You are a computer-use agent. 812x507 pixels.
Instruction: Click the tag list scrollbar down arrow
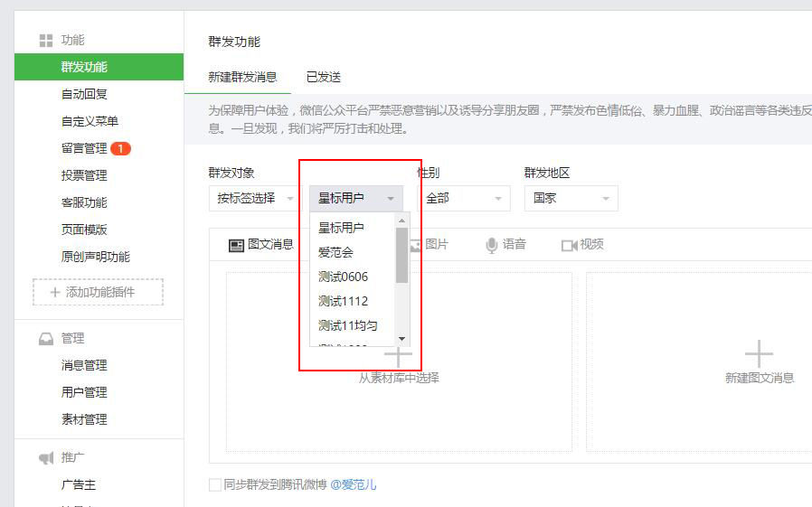402,340
